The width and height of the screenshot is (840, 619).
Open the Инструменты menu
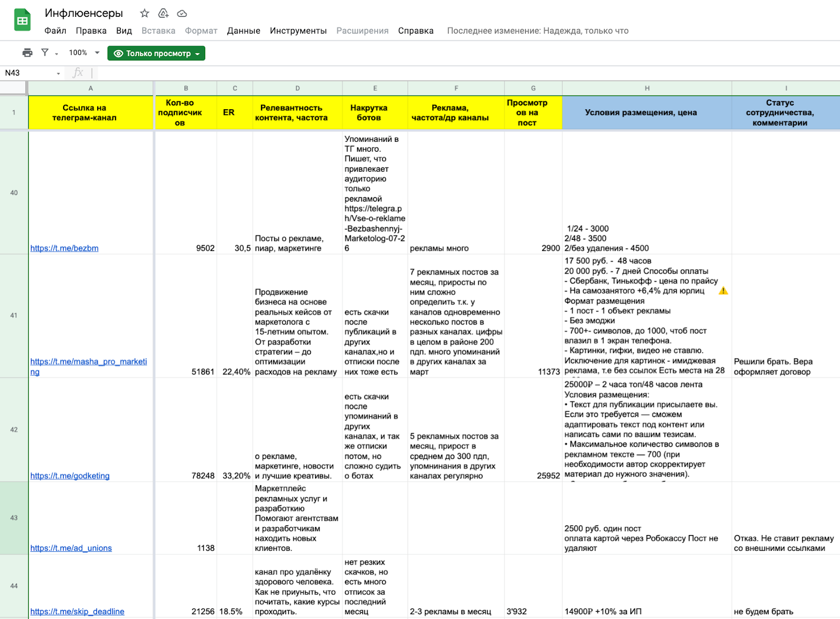coord(298,30)
